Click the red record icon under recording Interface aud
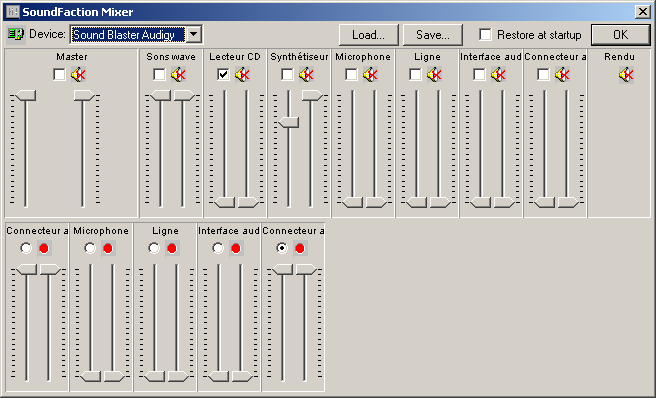 pyautogui.click(x=236, y=249)
